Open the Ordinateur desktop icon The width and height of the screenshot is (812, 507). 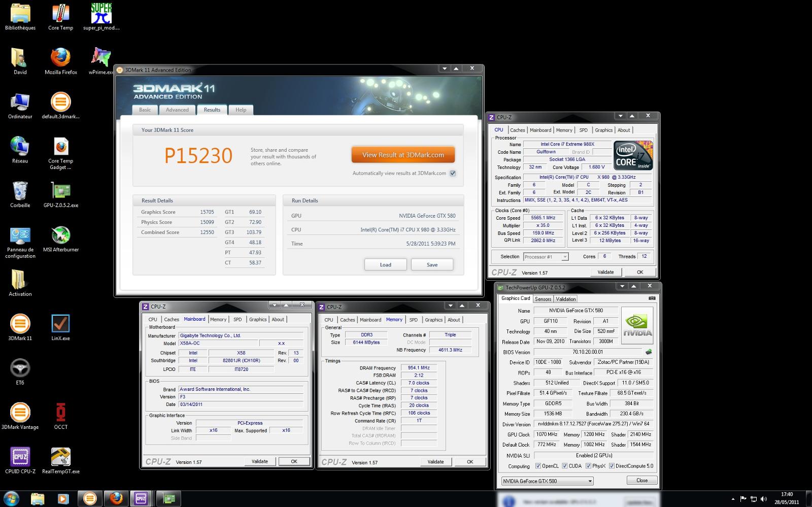point(20,106)
